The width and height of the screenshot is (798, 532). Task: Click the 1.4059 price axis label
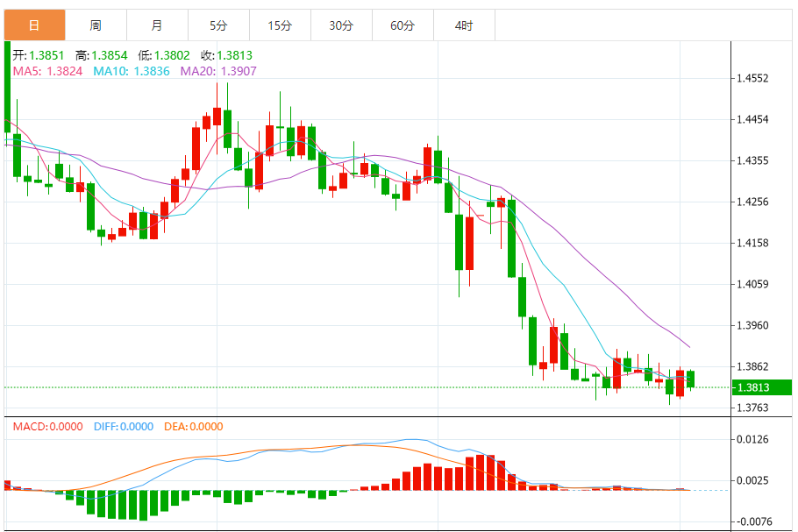point(752,284)
